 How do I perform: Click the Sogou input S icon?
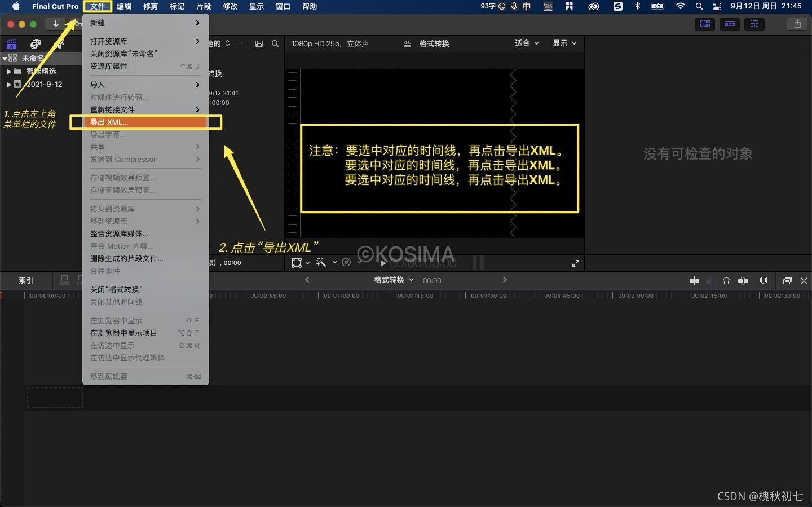618,6
